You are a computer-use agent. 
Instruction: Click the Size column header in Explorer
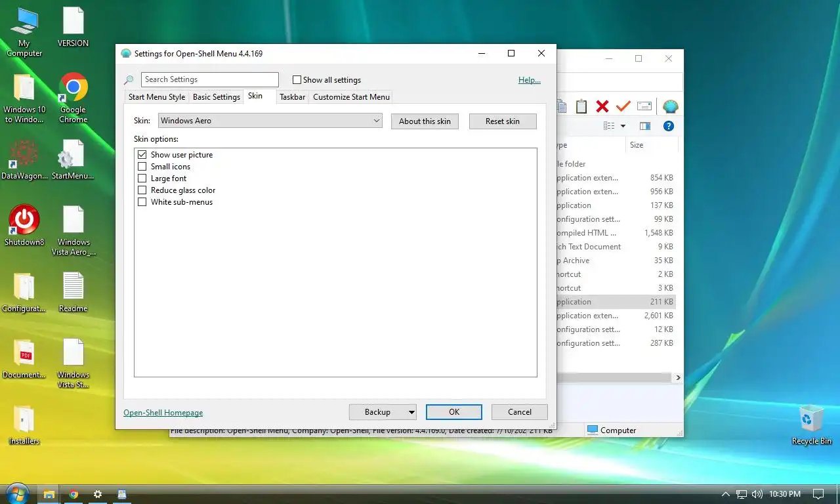coord(651,145)
